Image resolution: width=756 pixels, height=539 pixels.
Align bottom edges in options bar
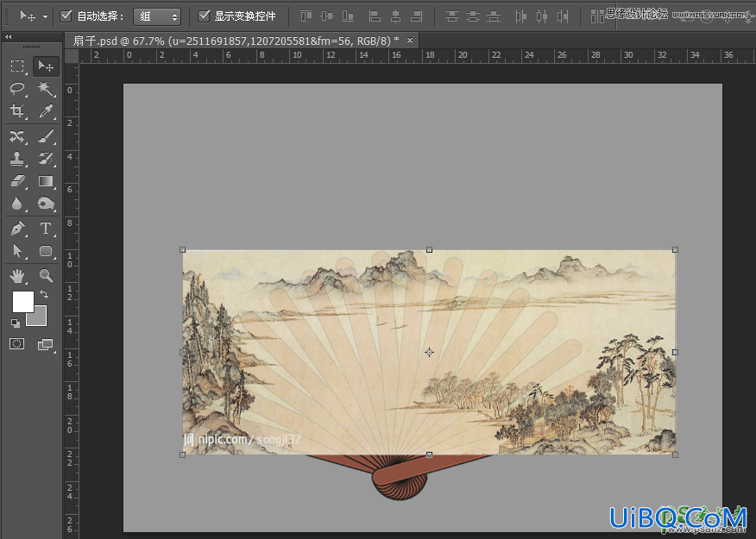[x=348, y=16]
